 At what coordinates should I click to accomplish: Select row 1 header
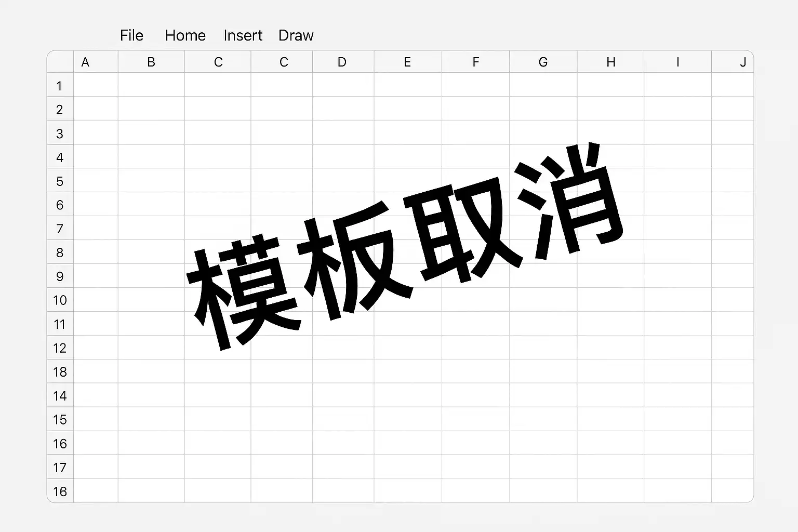[x=60, y=85]
